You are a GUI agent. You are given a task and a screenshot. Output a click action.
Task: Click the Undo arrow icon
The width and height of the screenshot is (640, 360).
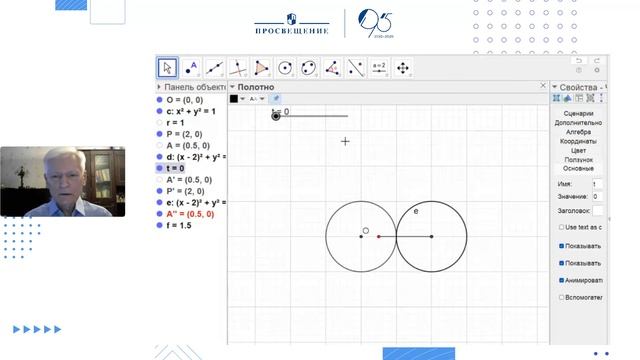(579, 60)
